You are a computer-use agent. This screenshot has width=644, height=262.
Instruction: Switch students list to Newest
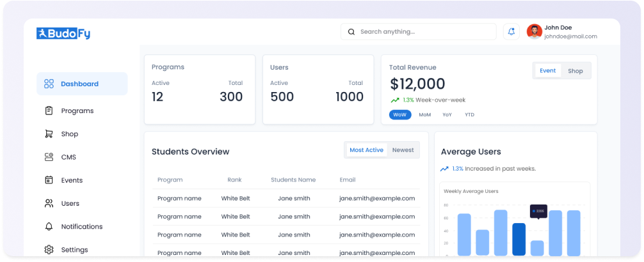[x=403, y=150]
